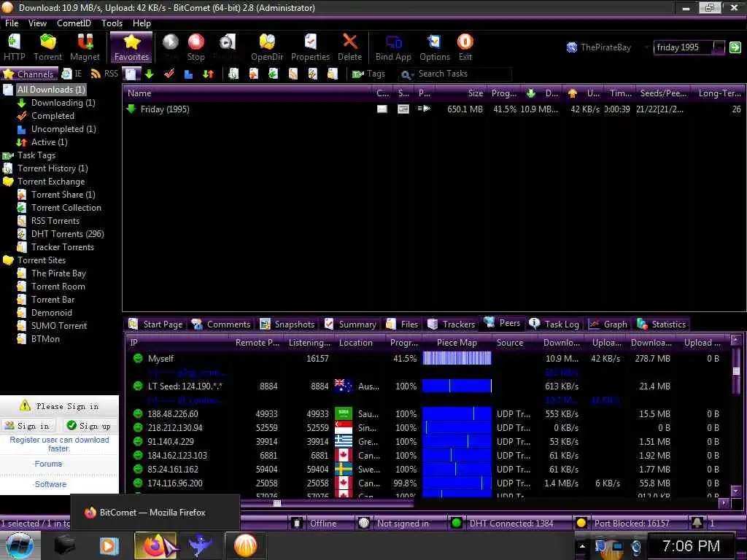Filter active tasks with up-down arrows icon
Viewport: 747px width, 560px height.
(208, 74)
